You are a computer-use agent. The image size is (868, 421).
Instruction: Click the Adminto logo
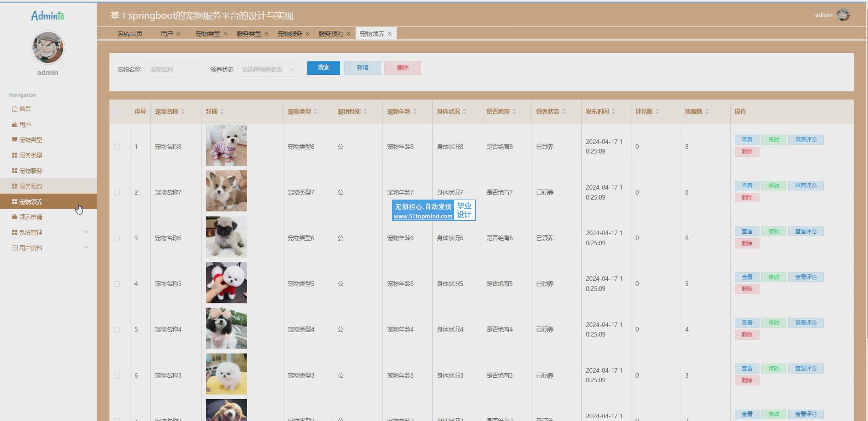(48, 16)
